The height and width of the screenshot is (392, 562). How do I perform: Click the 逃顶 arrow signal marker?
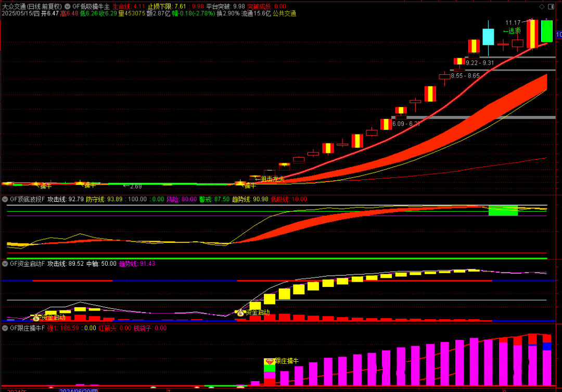point(512,31)
